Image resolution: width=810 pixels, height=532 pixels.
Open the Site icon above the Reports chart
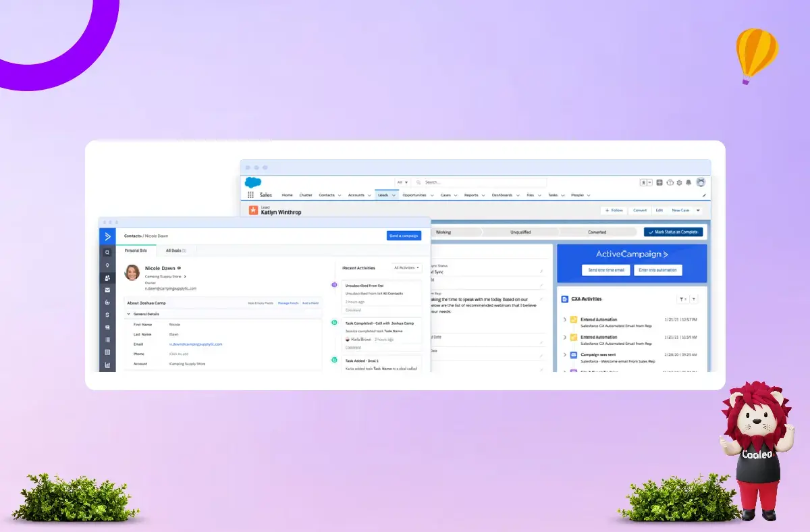click(x=107, y=352)
